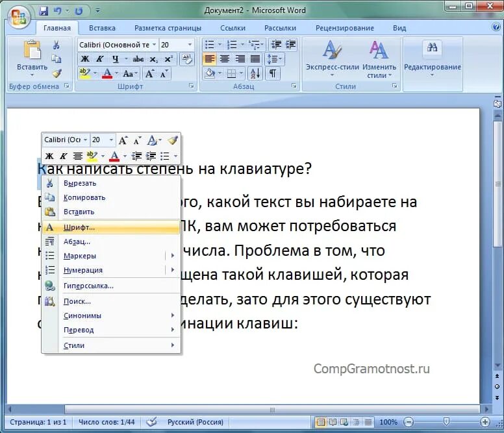Grow font in floating mini toolbar
Image resolution: width=504 pixels, height=433 pixels.
click(x=123, y=140)
